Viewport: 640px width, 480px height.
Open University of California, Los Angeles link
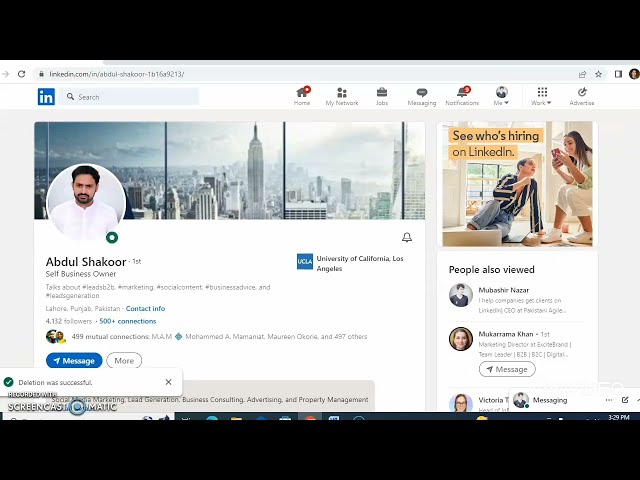click(360, 263)
